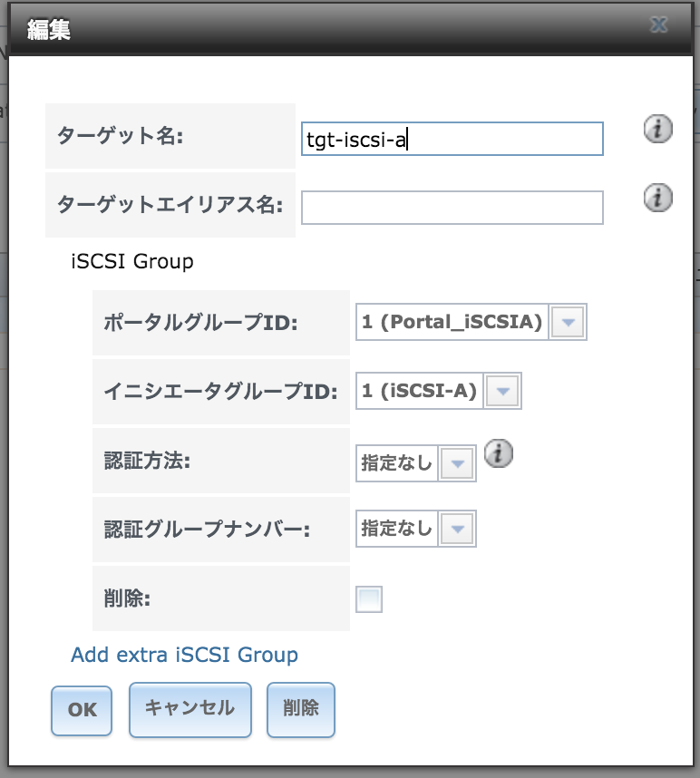
Task: Open ポータルグループID dropdown arrow
Action: (x=568, y=322)
